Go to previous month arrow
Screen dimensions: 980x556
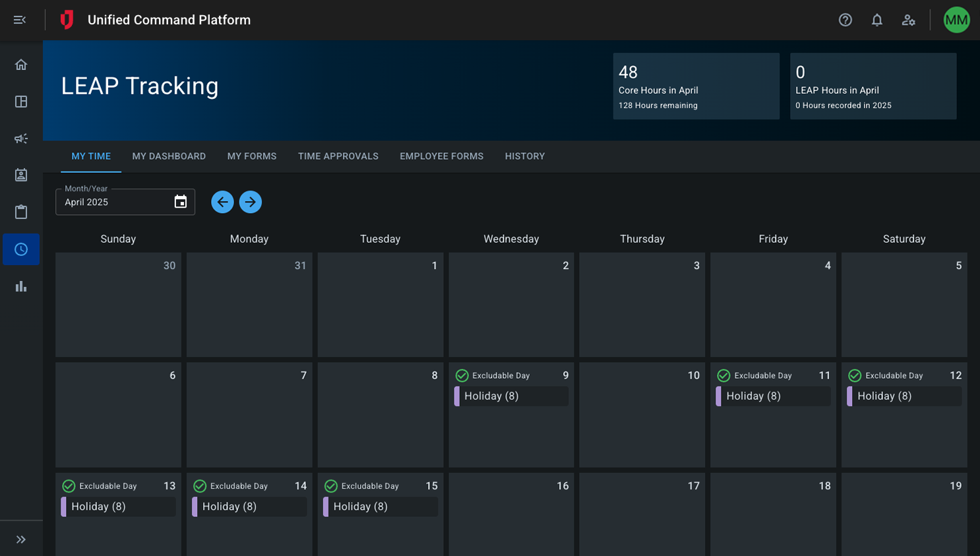coord(222,202)
